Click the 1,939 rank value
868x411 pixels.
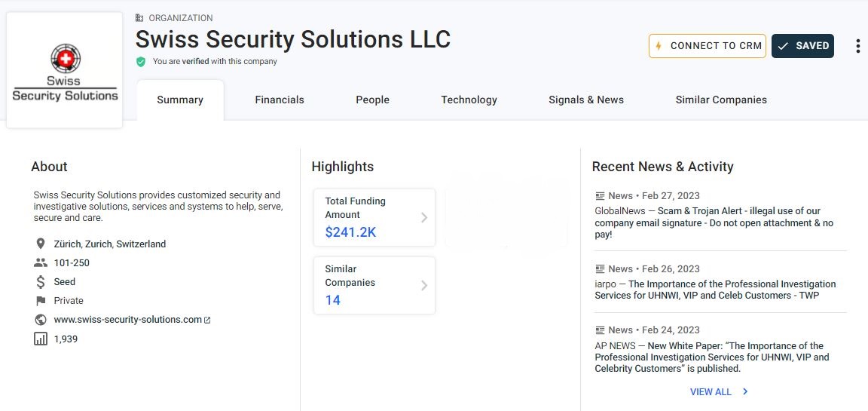(66, 339)
